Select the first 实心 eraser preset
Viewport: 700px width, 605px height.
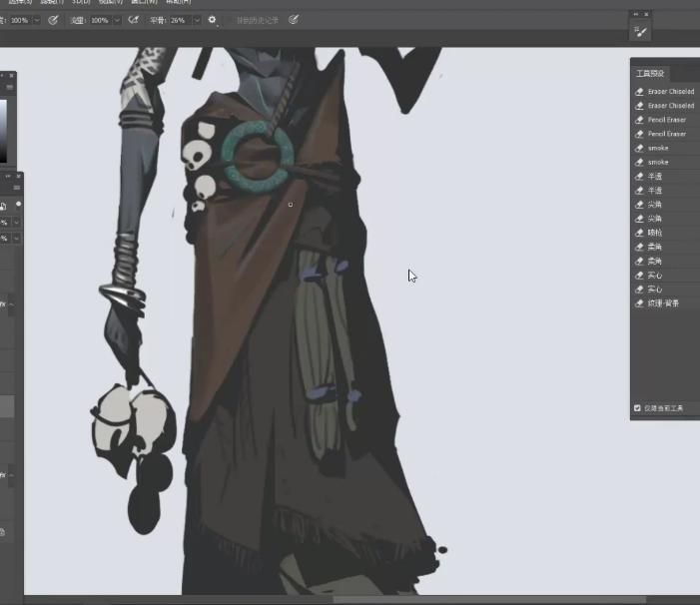tap(665, 276)
